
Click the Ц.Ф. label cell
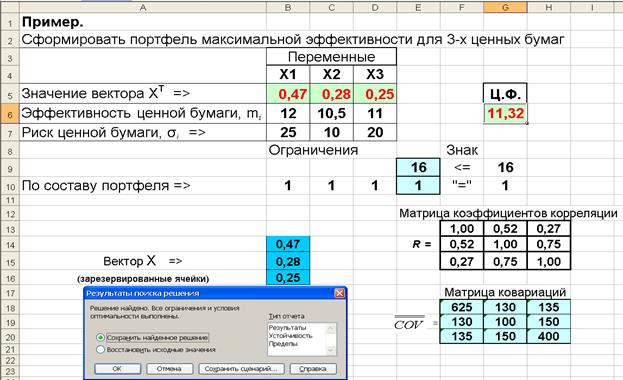(x=505, y=94)
